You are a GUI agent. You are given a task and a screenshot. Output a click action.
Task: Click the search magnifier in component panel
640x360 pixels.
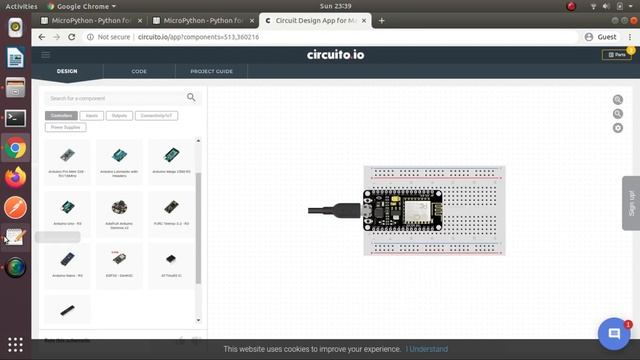pyautogui.click(x=191, y=97)
